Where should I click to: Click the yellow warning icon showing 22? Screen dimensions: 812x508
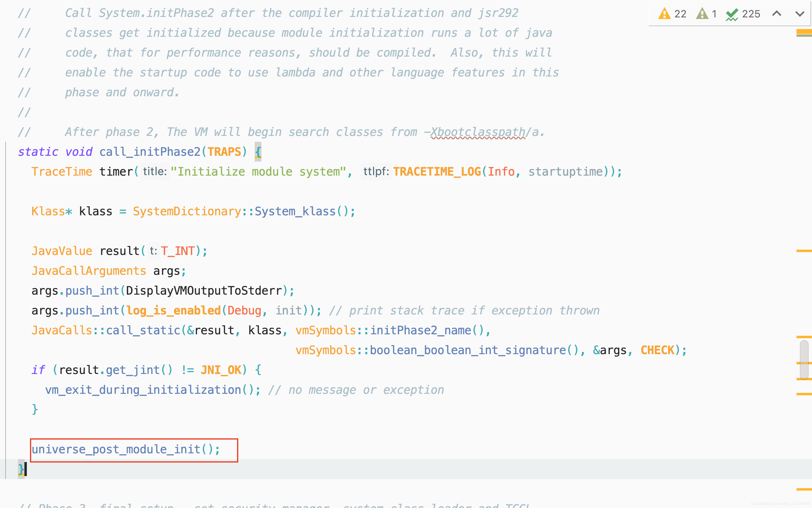(x=664, y=14)
